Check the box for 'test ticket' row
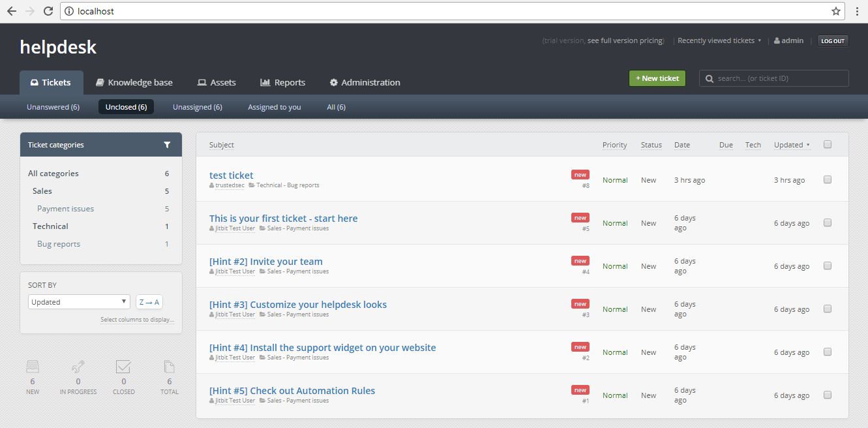Screen dimensions: 868x428 (828, 179)
